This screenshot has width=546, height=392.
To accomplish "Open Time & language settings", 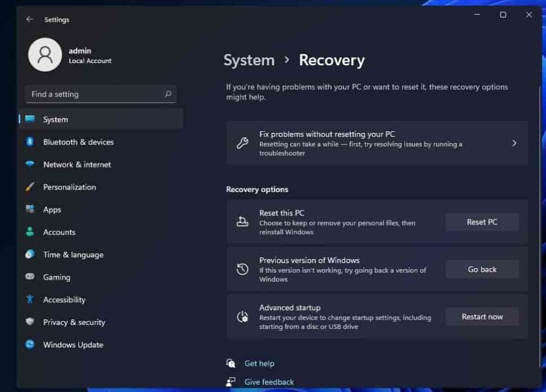I will (73, 255).
